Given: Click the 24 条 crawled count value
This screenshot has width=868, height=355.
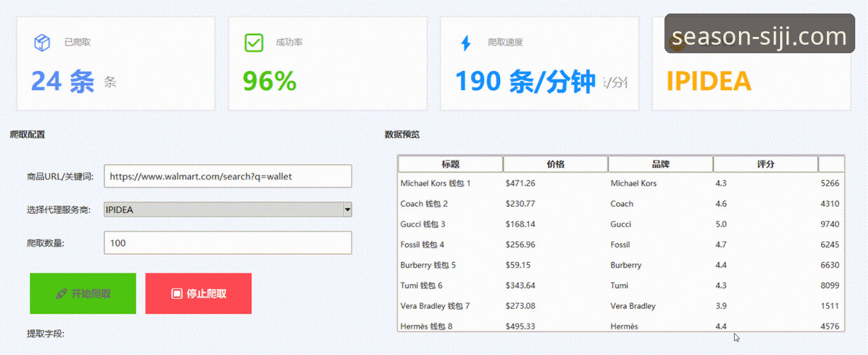Looking at the screenshot, I should [62, 82].
